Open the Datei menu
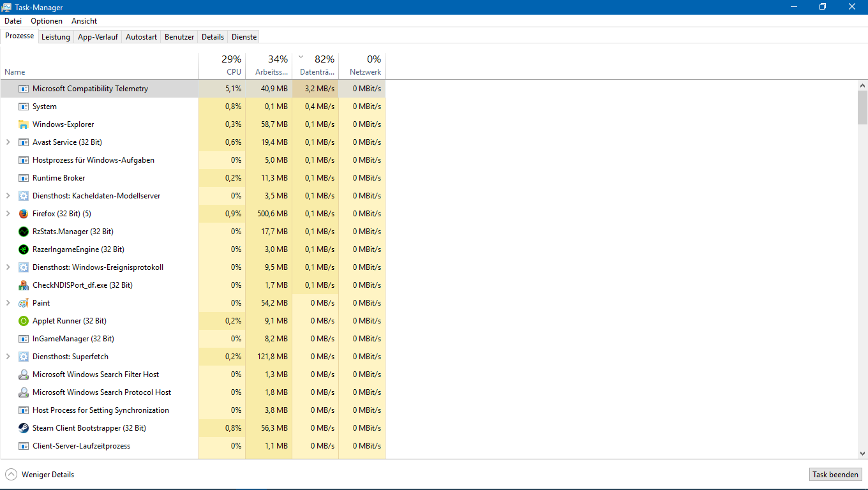Screen dimensions: 868x490 pyautogui.click(x=13, y=21)
